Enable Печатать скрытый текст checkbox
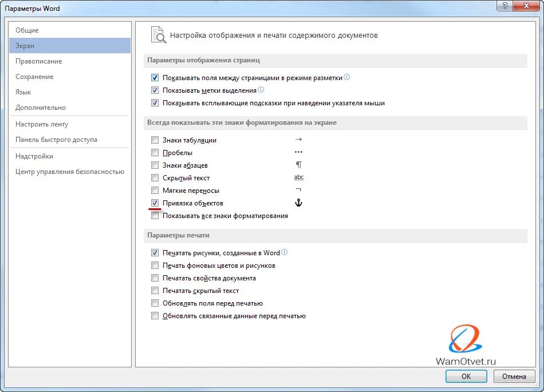 [155, 291]
